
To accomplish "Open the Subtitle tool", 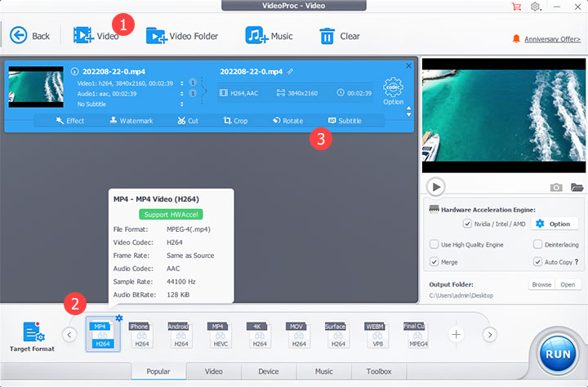I will (x=345, y=121).
